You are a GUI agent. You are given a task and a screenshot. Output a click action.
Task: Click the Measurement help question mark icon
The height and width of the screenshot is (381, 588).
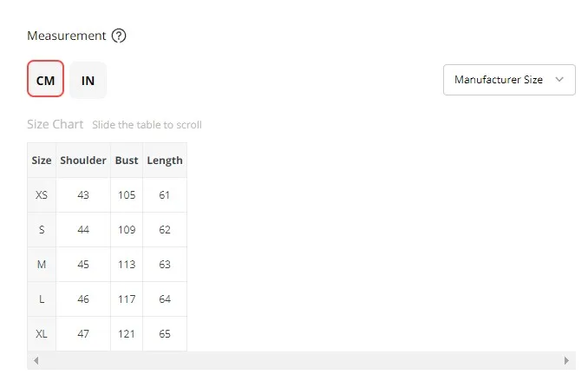pyautogui.click(x=120, y=36)
